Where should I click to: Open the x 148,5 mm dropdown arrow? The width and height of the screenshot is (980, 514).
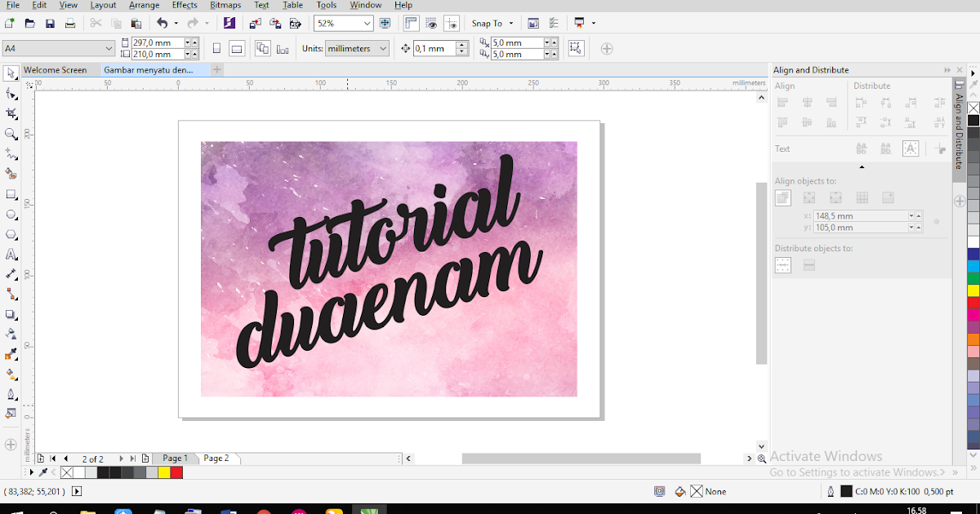[912, 216]
